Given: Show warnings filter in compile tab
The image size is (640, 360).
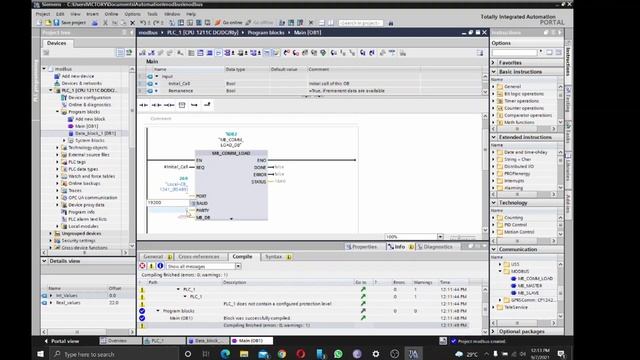Looking at the screenshot, I should 151,266.
